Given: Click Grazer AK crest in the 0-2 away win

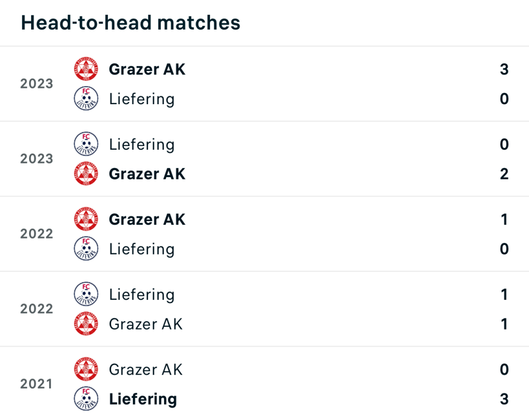Looking at the screenshot, I should click(x=86, y=174).
